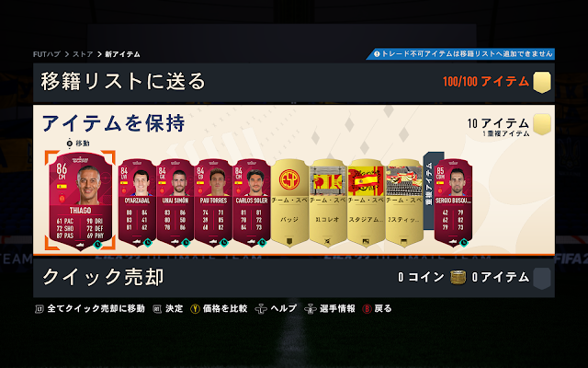This screenshot has height=368, width=588.
Task: Click the coin stack icon in quick sell
Action: pos(458,278)
